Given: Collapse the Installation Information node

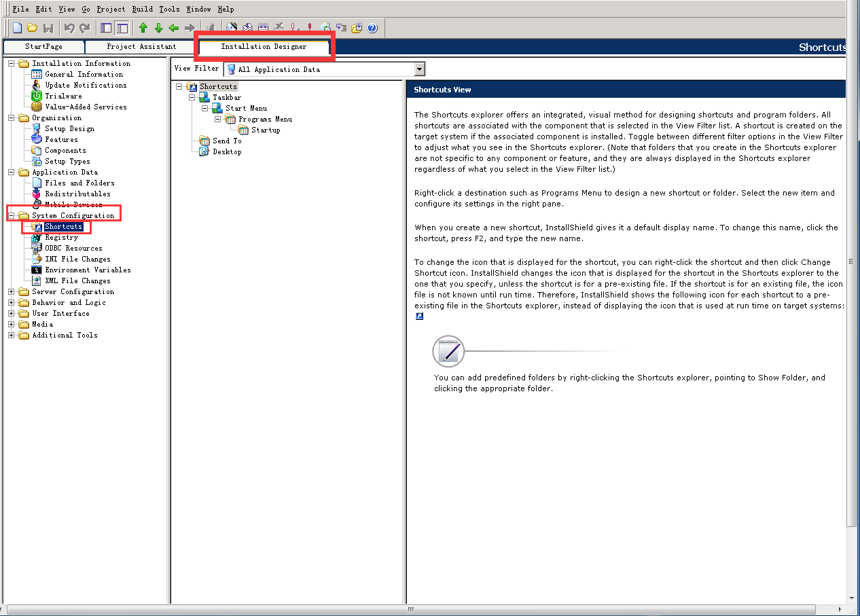Looking at the screenshot, I should 12,63.
